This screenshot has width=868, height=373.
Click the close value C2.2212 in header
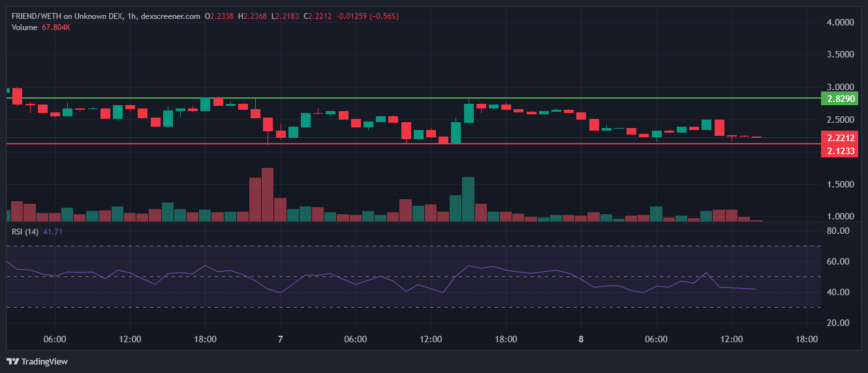click(318, 16)
